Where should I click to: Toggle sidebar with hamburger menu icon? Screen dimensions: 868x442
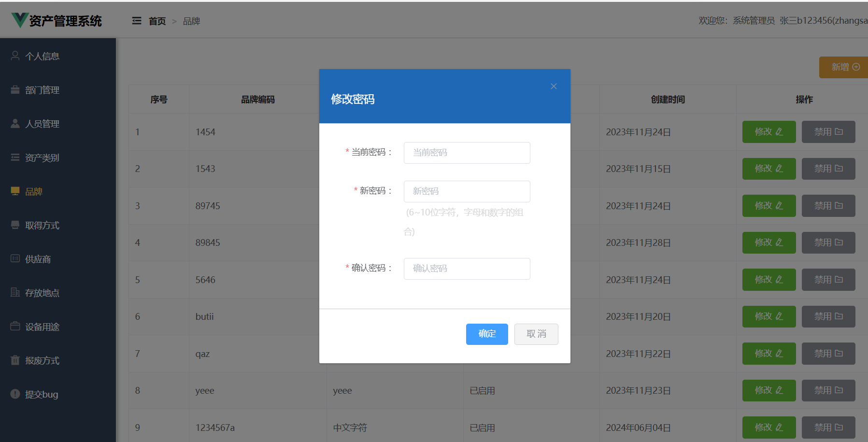[137, 21]
